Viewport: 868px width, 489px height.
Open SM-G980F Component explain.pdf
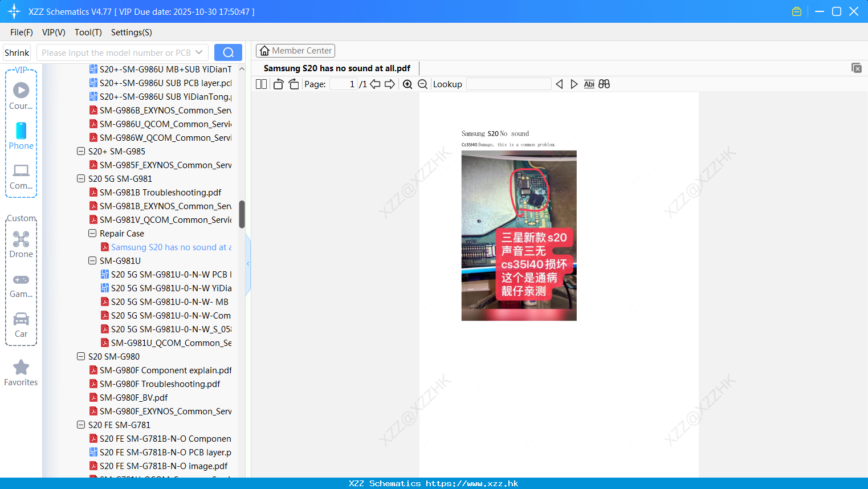point(160,370)
